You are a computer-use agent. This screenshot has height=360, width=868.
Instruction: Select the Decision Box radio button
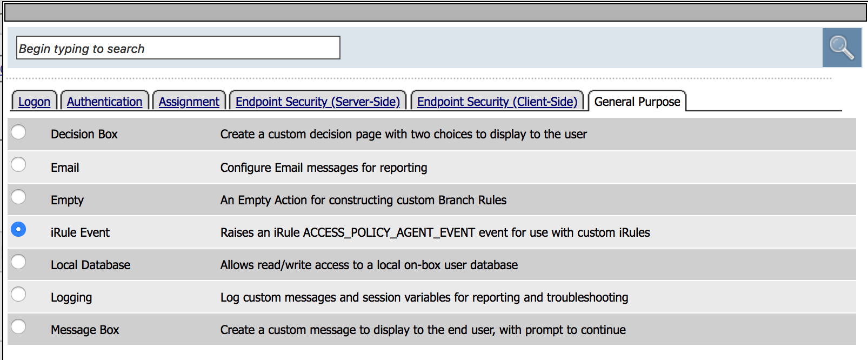pyautogui.click(x=18, y=132)
